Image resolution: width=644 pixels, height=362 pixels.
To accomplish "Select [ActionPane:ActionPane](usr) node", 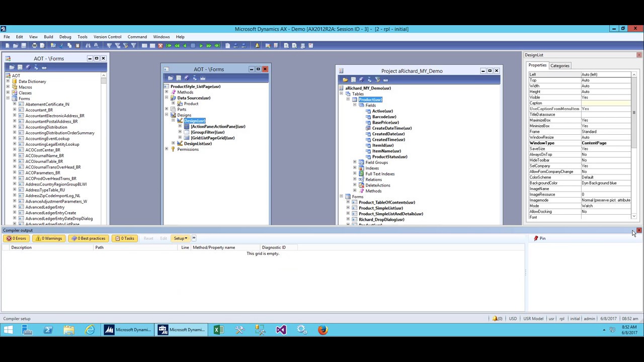I will pos(218,127).
